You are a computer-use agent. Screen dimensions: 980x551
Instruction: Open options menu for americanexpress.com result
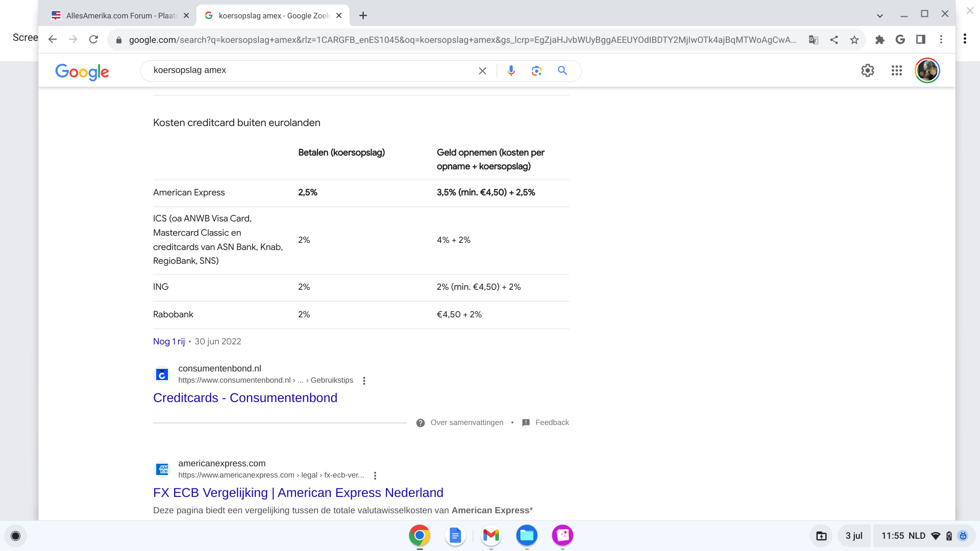(x=375, y=475)
